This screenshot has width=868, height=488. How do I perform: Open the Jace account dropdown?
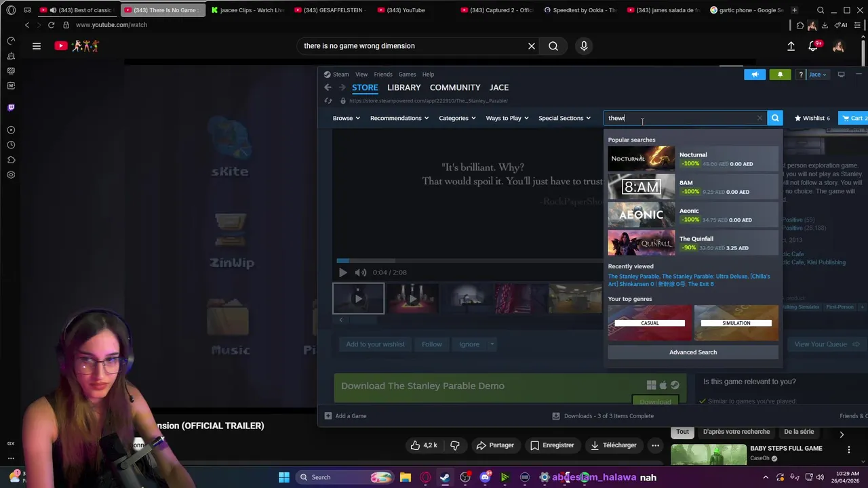click(817, 75)
